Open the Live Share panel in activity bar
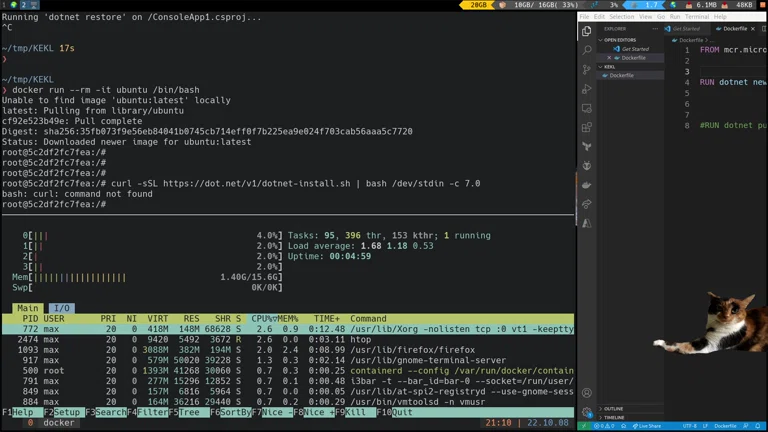This screenshot has width=768, height=432. tap(586, 204)
